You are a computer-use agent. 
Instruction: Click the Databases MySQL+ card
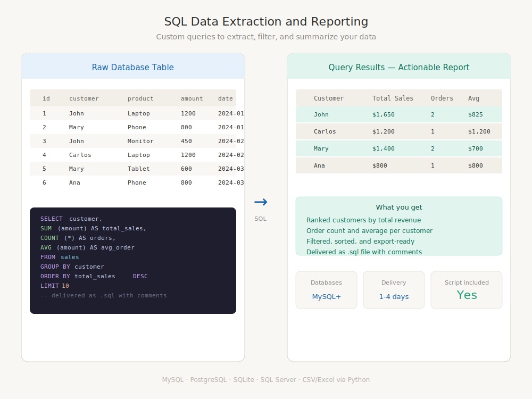click(x=326, y=290)
